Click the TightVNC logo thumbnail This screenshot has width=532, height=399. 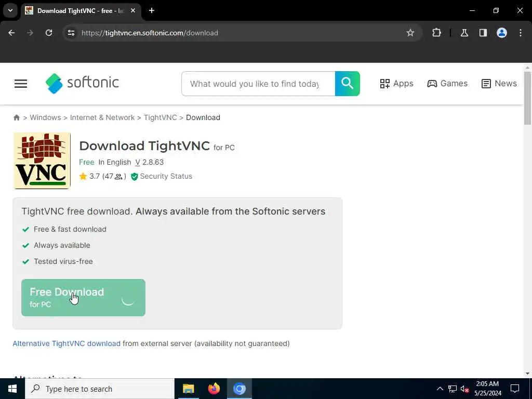(x=42, y=161)
